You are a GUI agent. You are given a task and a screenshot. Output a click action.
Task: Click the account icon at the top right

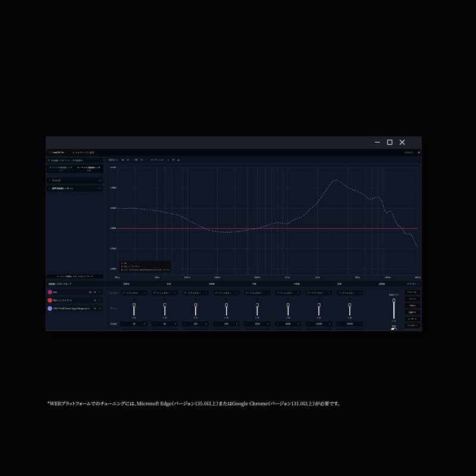(418, 152)
